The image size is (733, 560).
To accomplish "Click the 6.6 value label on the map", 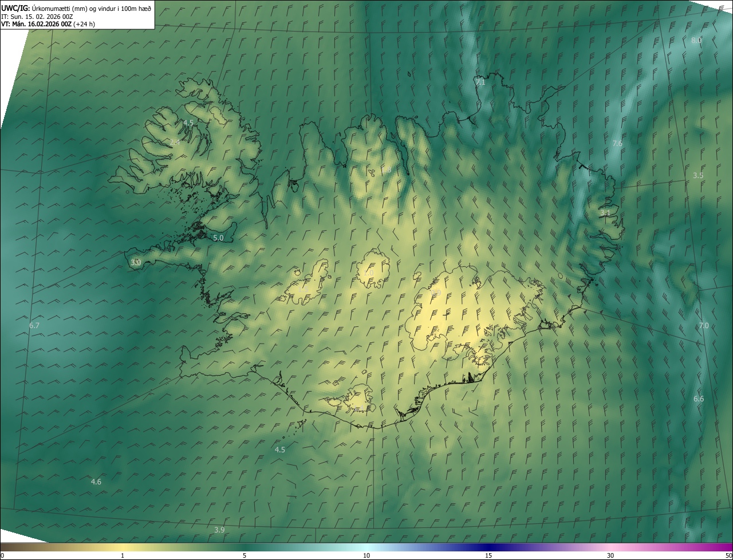I will [699, 399].
